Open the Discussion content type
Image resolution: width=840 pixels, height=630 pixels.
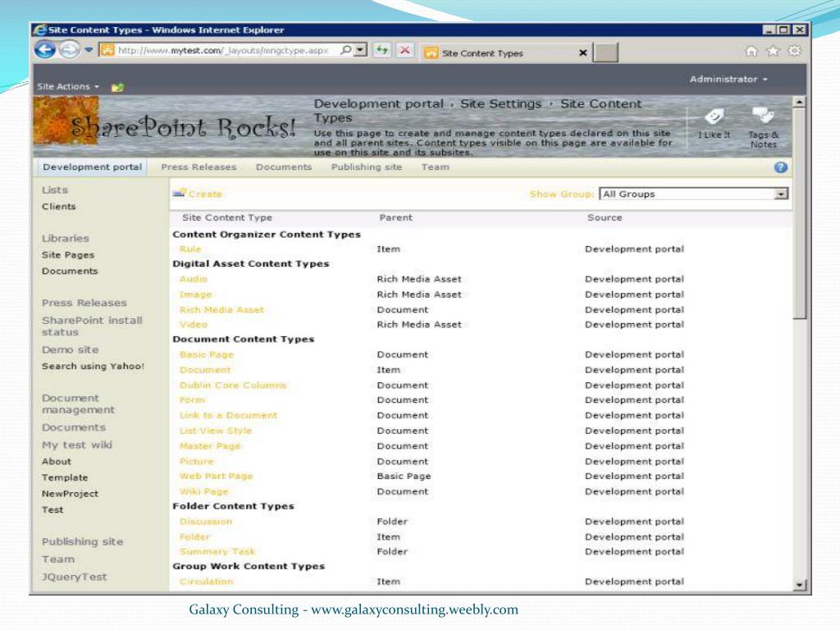point(206,522)
